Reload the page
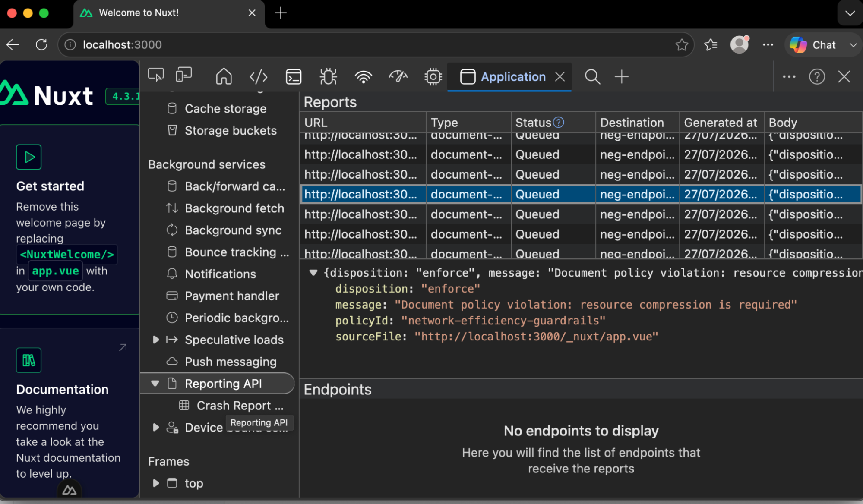The image size is (863, 504). tap(41, 44)
